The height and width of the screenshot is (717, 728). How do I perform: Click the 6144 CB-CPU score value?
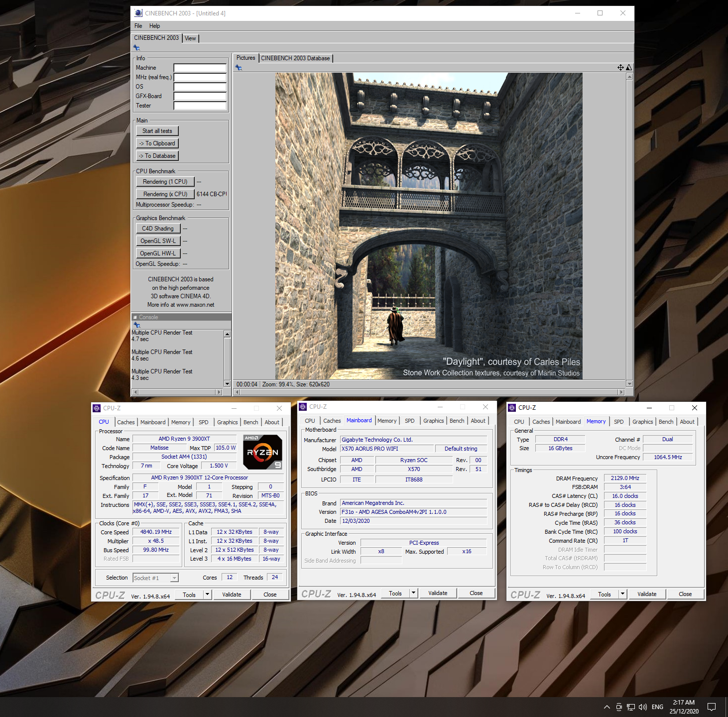coord(212,194)
